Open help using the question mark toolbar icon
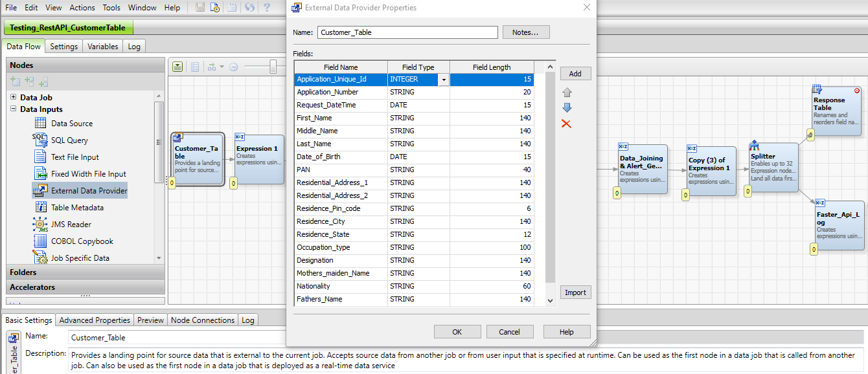This screenshot has height=374, width=868. [x=268, y=8]
